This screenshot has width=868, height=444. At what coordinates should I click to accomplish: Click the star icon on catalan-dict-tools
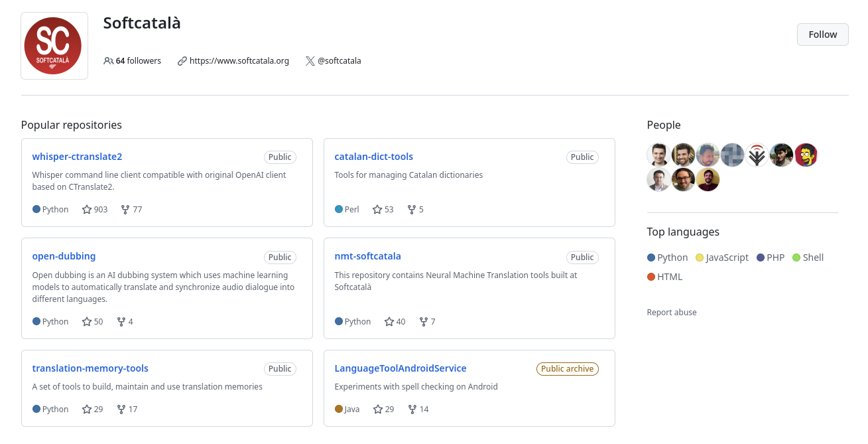click(x=377, y=210)
